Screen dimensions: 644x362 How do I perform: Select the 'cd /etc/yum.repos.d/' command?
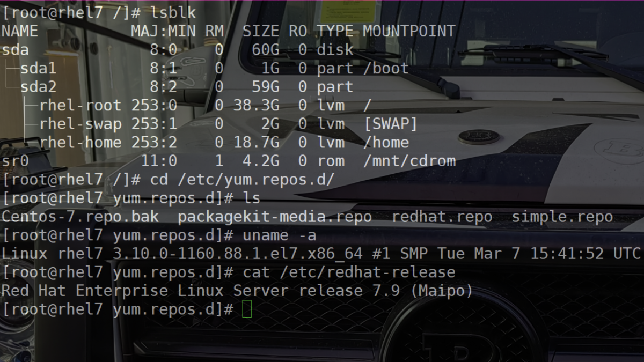click(242, 180)
